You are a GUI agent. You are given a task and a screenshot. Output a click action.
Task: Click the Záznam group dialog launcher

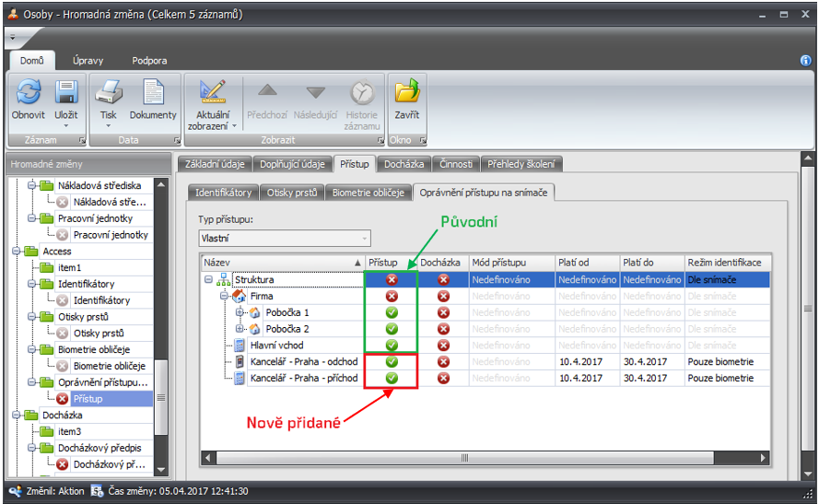point(82,140)
